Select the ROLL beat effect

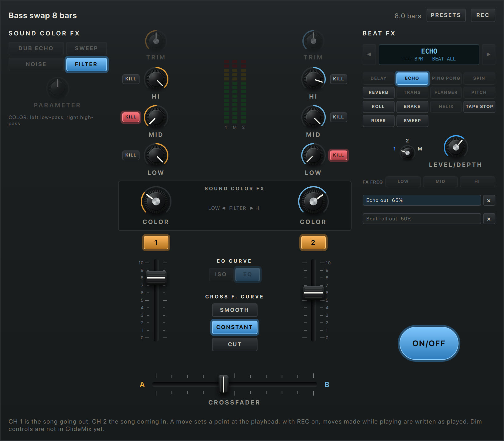tap(378, 107)
